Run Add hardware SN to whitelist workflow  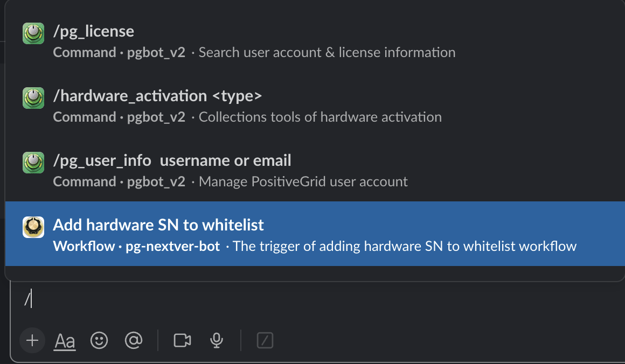(x=315, y=234)
